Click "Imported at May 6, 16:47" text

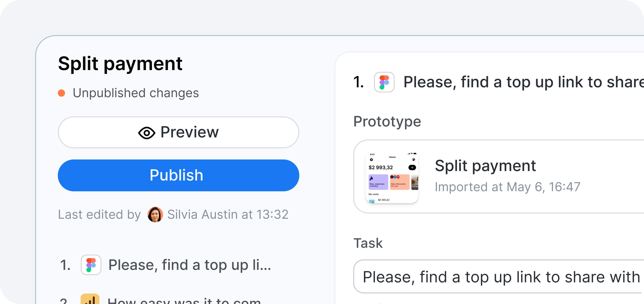tap(508, 187)
